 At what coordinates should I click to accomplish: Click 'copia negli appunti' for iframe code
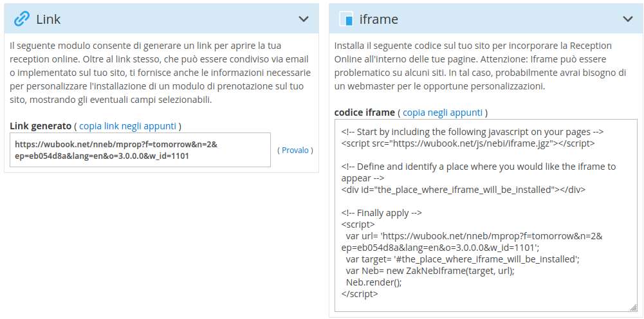point(443,113)
